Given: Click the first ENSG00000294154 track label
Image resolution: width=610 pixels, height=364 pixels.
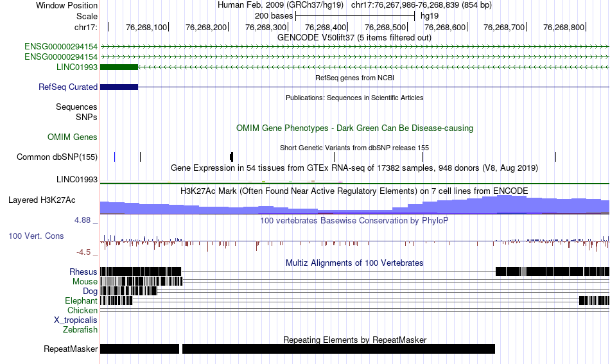Looking at the screenshot, I should click(x=61, y=47).
